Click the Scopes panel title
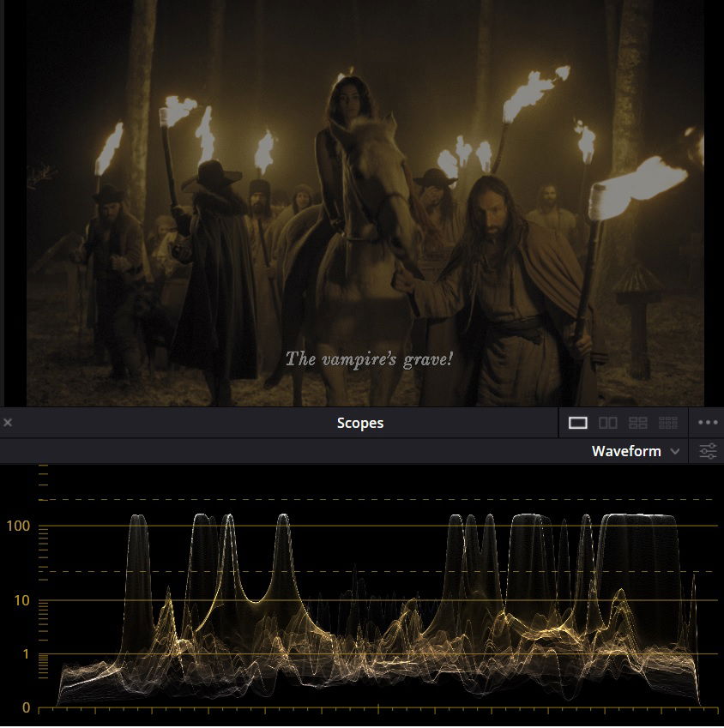 (x=360, y=423)
